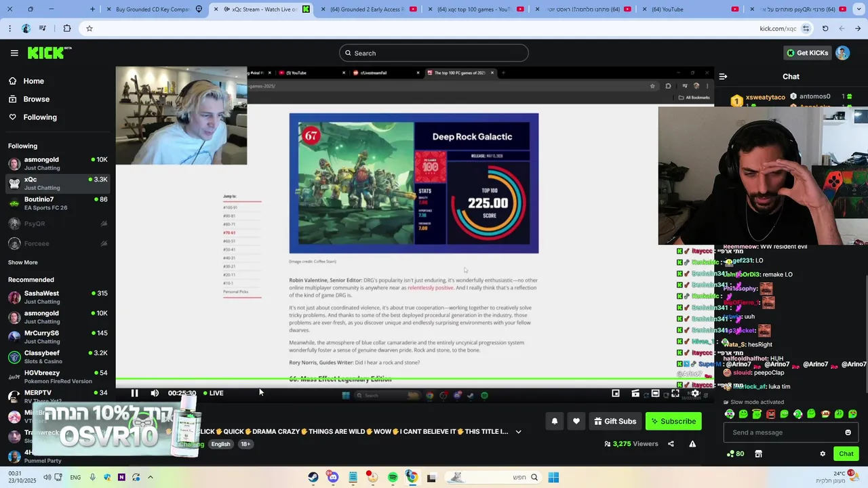Reload the page
The height and width of the screenshot is (488, 868).
click(825, 28)
